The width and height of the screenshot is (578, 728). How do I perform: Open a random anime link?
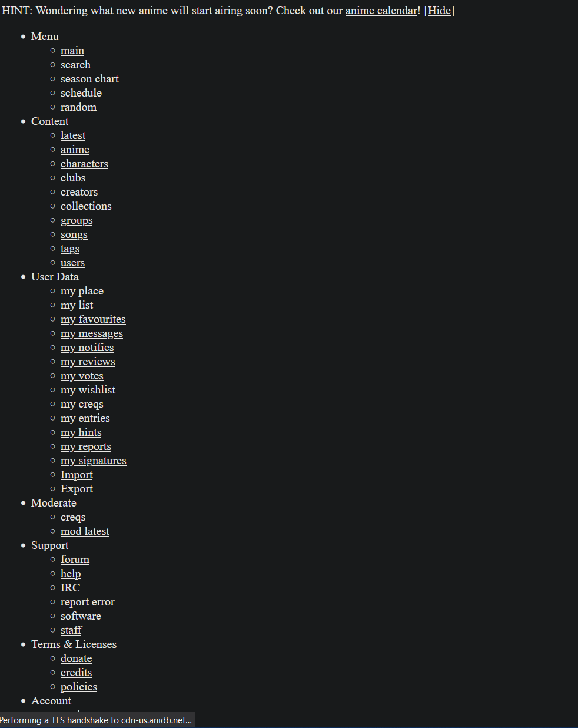(x=78, y=107)
